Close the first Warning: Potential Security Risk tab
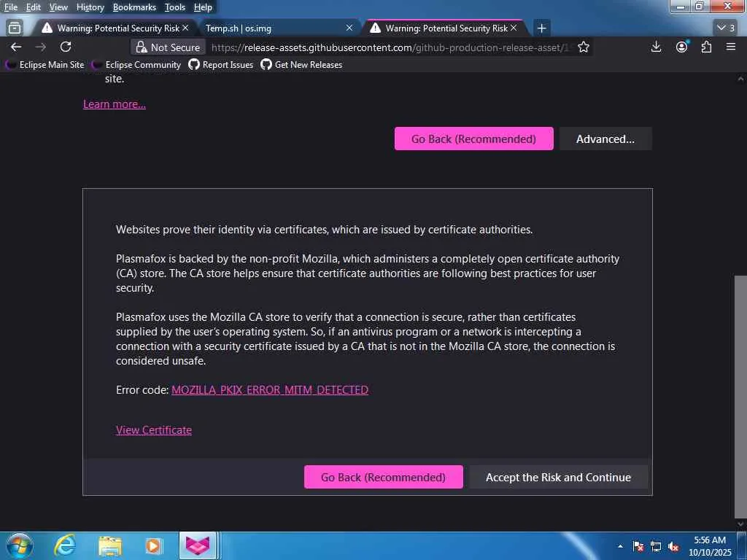The height and width of the screenshot is (560, 747). (185, 28)
